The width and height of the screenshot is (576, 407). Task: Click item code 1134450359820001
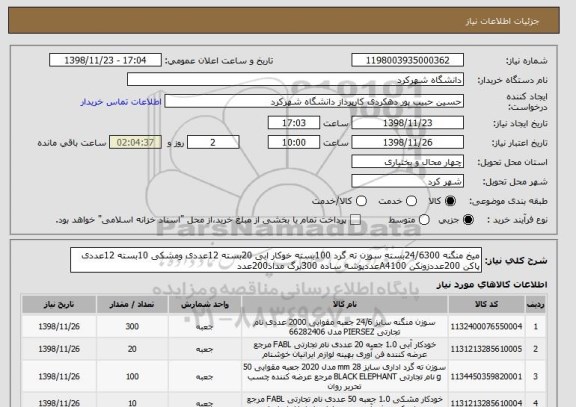click(486, 377)
